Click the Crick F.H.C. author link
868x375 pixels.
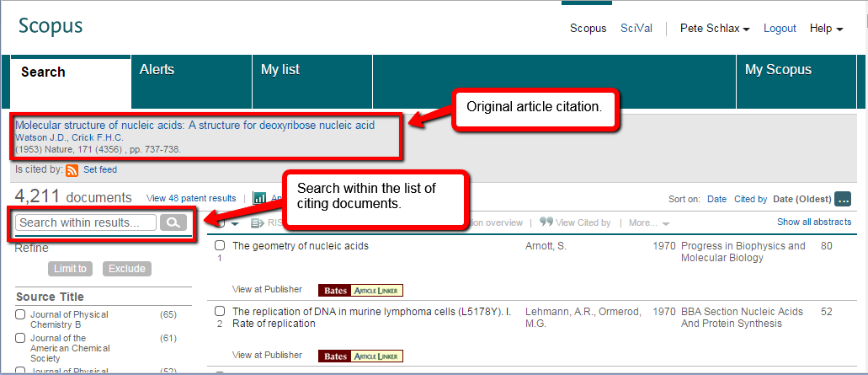(98, 137)
